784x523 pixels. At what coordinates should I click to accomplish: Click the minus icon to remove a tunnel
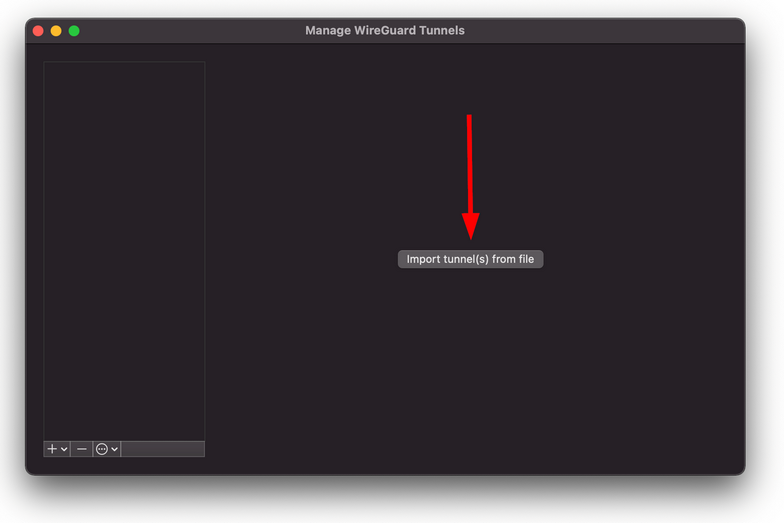(82, 449)
